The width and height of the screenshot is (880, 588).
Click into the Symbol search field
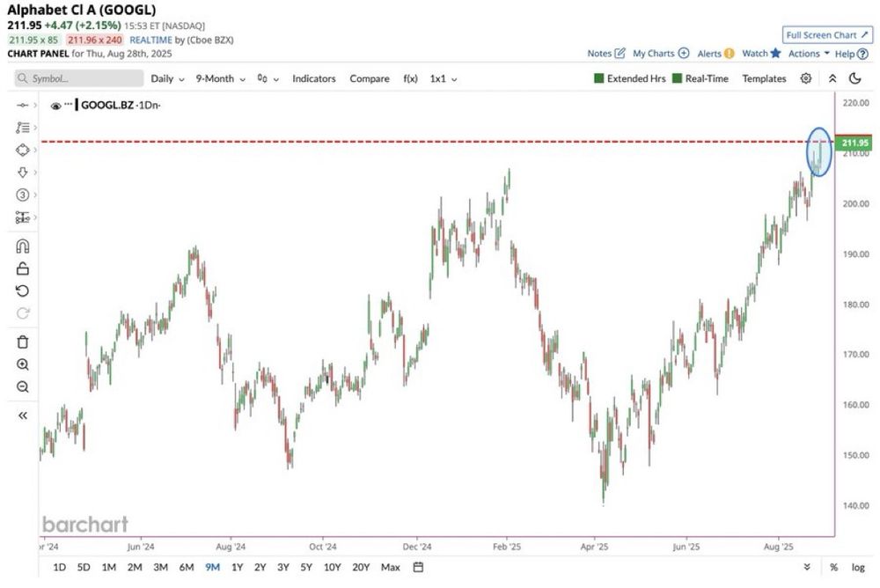(x=79, y=78)
